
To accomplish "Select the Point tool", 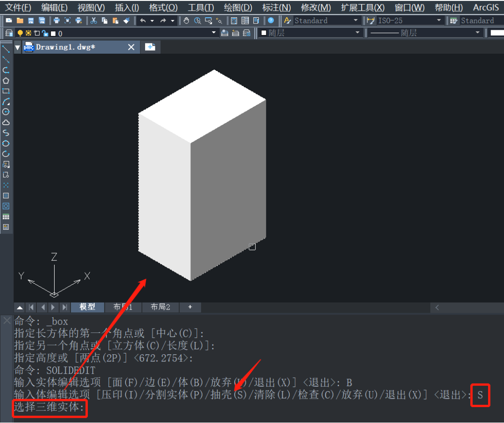I will tap(6, 185).
